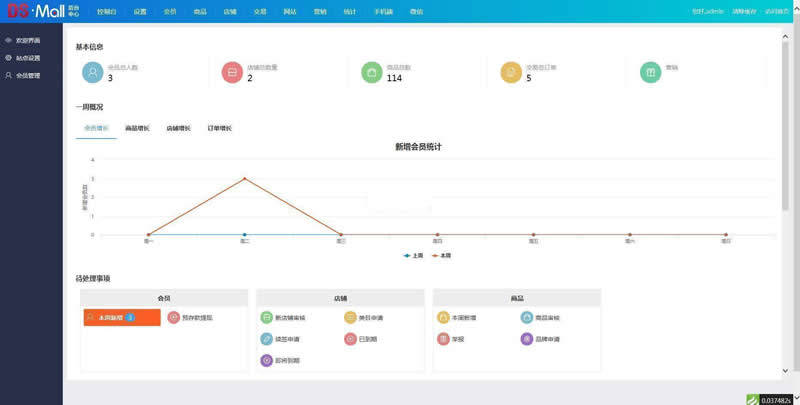Viewport: 800px width, 405px height.
Task: Click the orange 本周新增 member button
Action: pyautogui.click(x=122, y=317)
